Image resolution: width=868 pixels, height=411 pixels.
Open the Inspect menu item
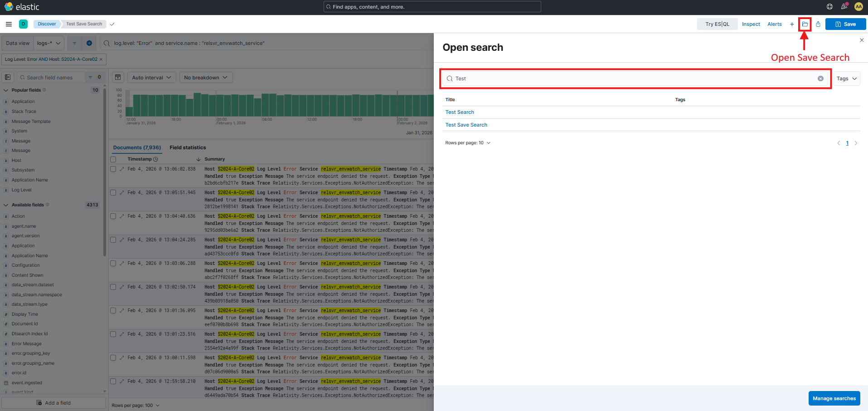tap(751, 24)
